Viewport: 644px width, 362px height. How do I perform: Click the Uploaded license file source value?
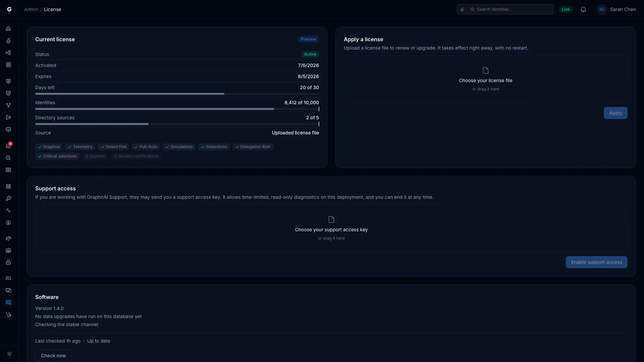(295, 133)
